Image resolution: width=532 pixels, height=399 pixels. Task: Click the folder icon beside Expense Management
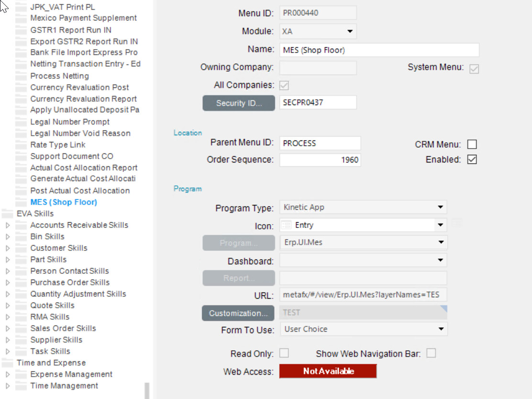point(21,374)
